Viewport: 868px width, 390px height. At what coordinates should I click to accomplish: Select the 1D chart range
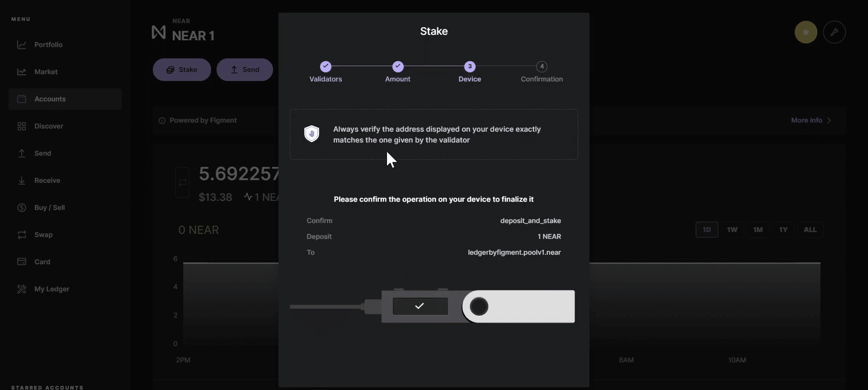click(x=707, y=230)
